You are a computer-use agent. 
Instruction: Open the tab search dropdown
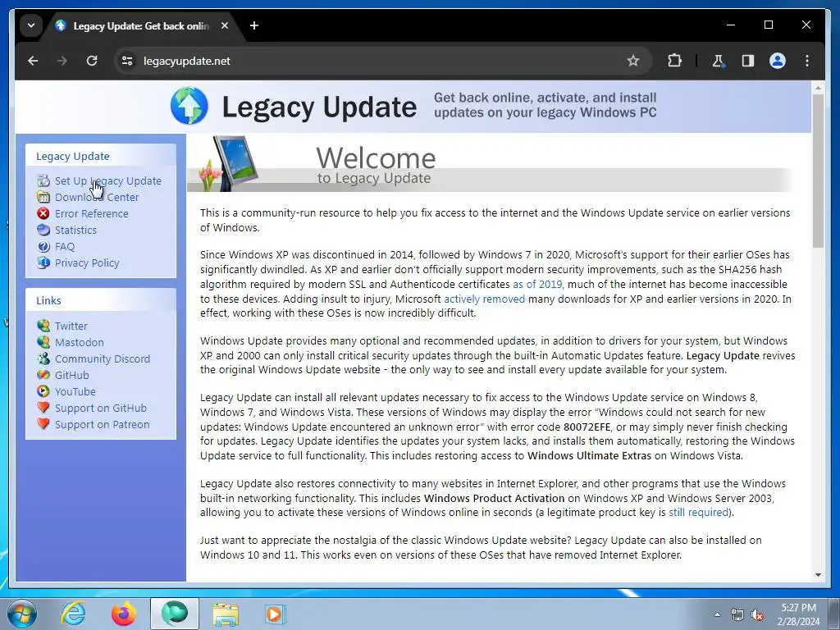tap(31, 25)
